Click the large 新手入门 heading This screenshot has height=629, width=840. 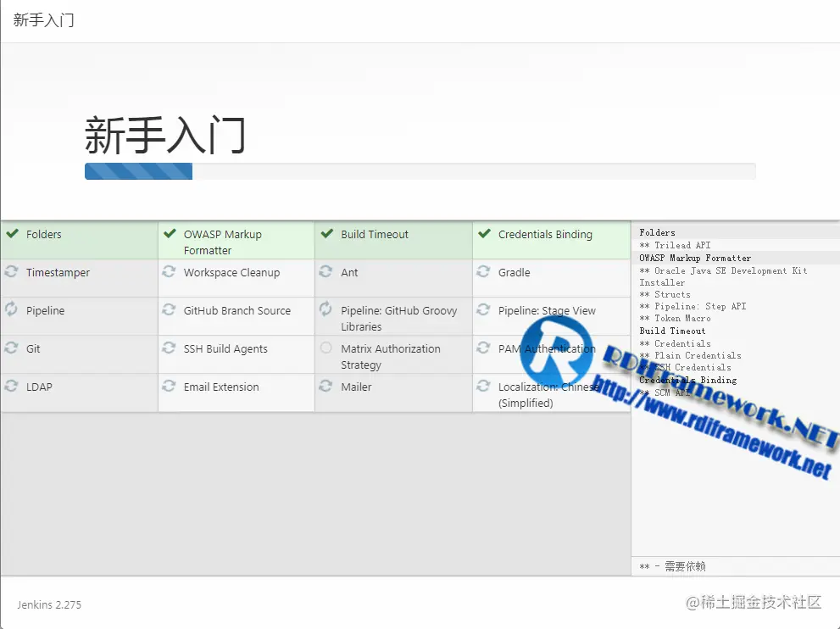pyautogui.click(x=165, y=135)
